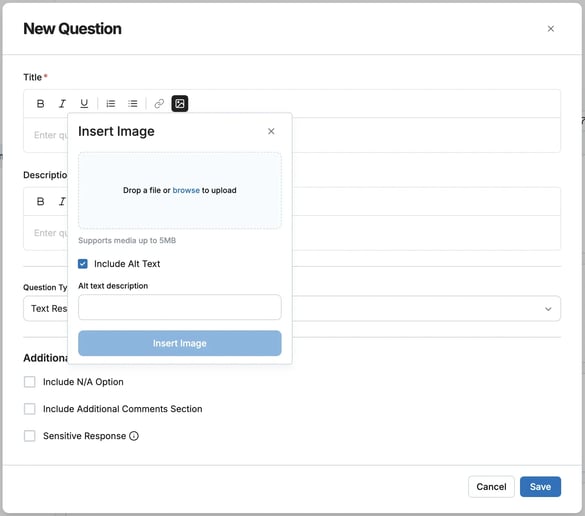Toggle bold in Description toolbar

[x=40, y=201]
